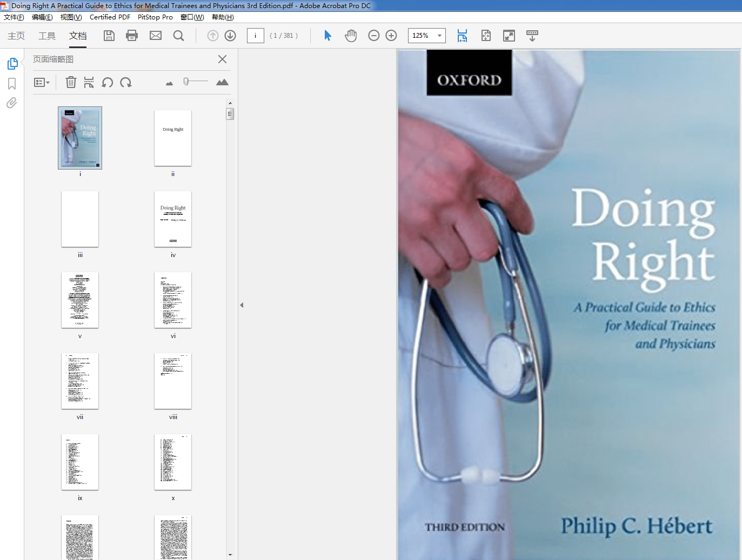The height and width of the screenshot is (560, 742).
Task: Open the 视图 menu
Action: (x=71, y=17)
